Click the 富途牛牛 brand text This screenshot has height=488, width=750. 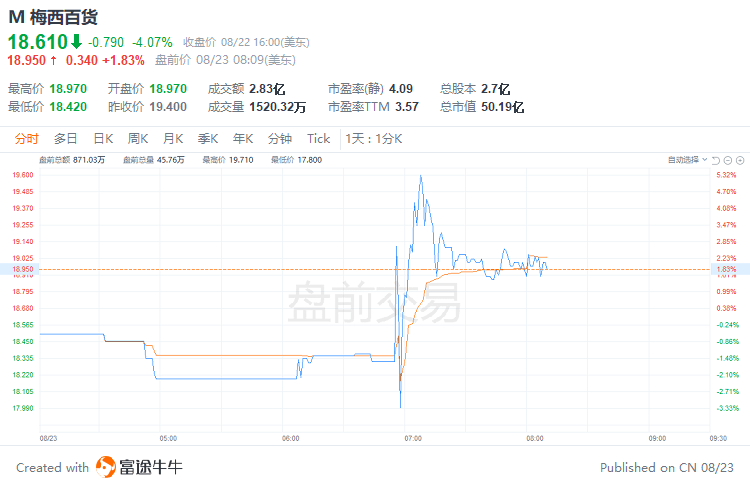(151, 467)
